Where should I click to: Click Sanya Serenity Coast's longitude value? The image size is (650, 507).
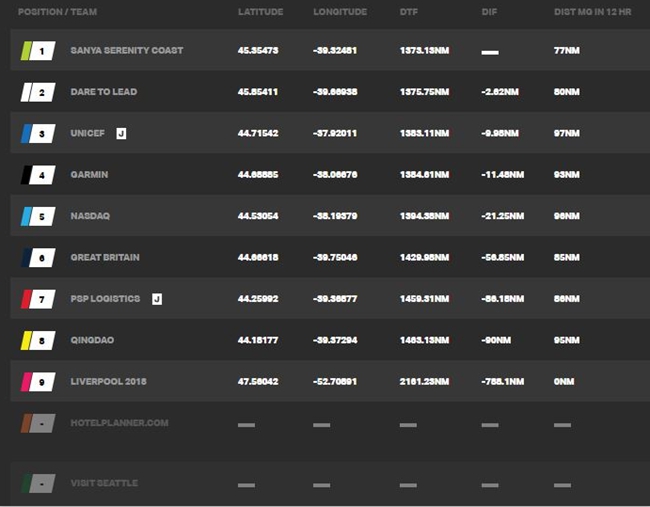tap(335, 51)
